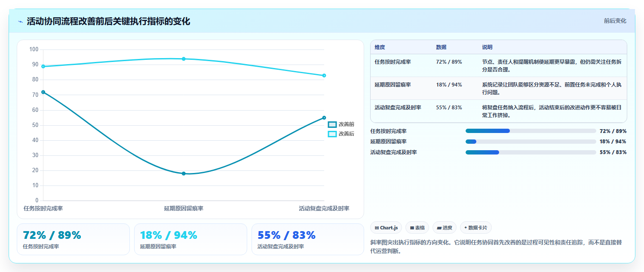
Task: Open the 72% / 89% data card
Action: coord(73,239)
